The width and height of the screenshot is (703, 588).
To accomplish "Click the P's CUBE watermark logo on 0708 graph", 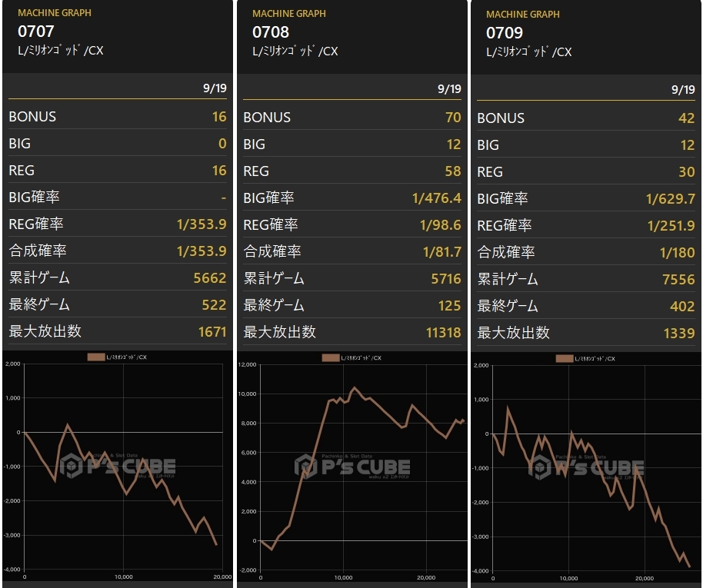I will (x=352, y=467).
